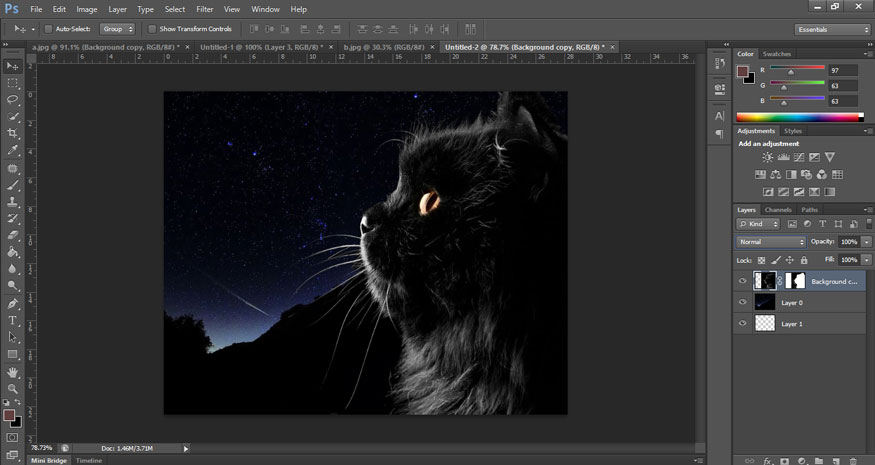The width and height of the screenshot is (875, 465).
Task: Click the red R color slider
Action: 797,68
